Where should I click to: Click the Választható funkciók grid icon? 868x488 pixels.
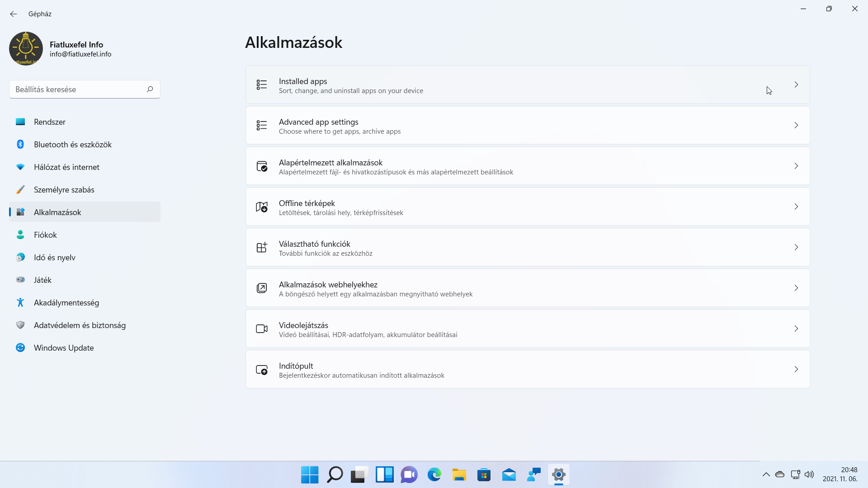(x=262, y=247)
